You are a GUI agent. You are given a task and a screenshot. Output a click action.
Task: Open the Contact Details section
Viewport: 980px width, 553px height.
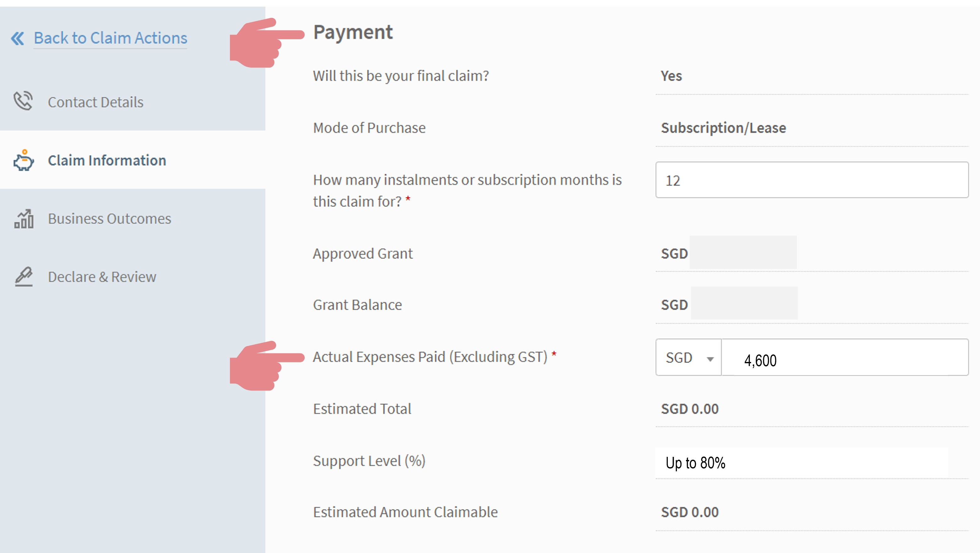[95, 102]
